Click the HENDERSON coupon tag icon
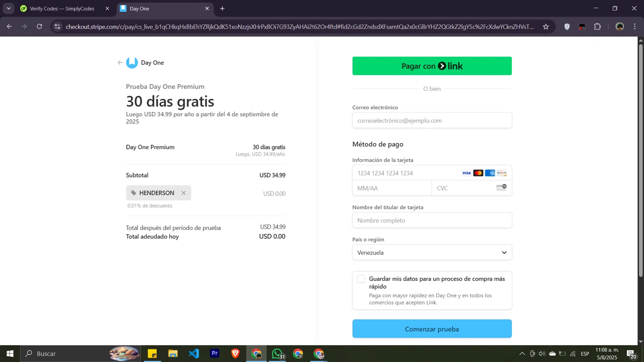 click(x=134, y=193)
